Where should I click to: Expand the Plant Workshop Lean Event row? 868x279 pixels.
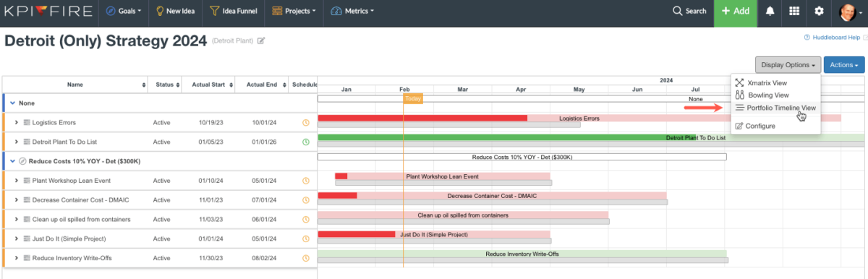[16, 181]
